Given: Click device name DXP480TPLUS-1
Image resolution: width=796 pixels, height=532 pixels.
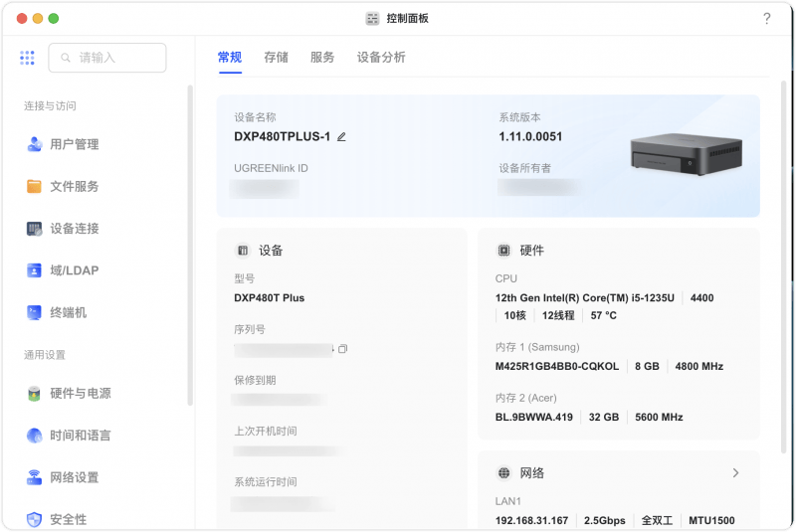Looking at the screenshot, I should [x=283, y=137].
